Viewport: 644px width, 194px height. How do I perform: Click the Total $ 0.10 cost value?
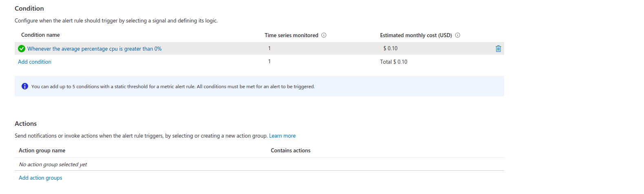pos(394,62)
